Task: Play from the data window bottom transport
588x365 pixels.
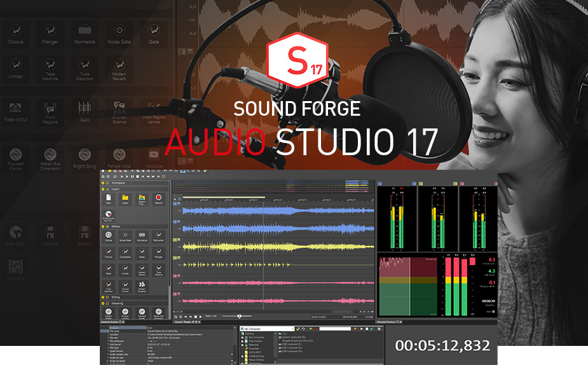Action: [200, 317]
